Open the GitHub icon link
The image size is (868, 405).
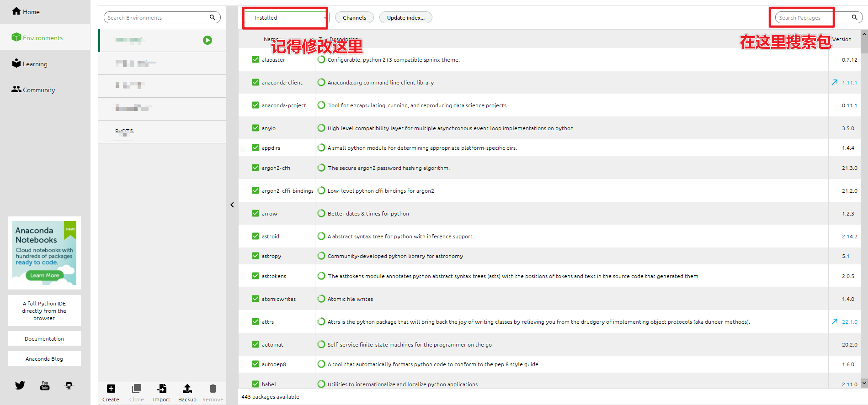pos(69,385)
